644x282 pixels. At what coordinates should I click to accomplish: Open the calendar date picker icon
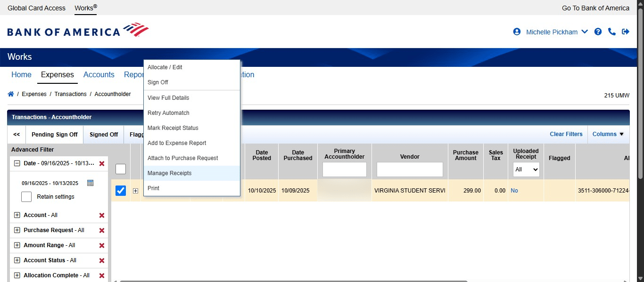tap(90, 183)
